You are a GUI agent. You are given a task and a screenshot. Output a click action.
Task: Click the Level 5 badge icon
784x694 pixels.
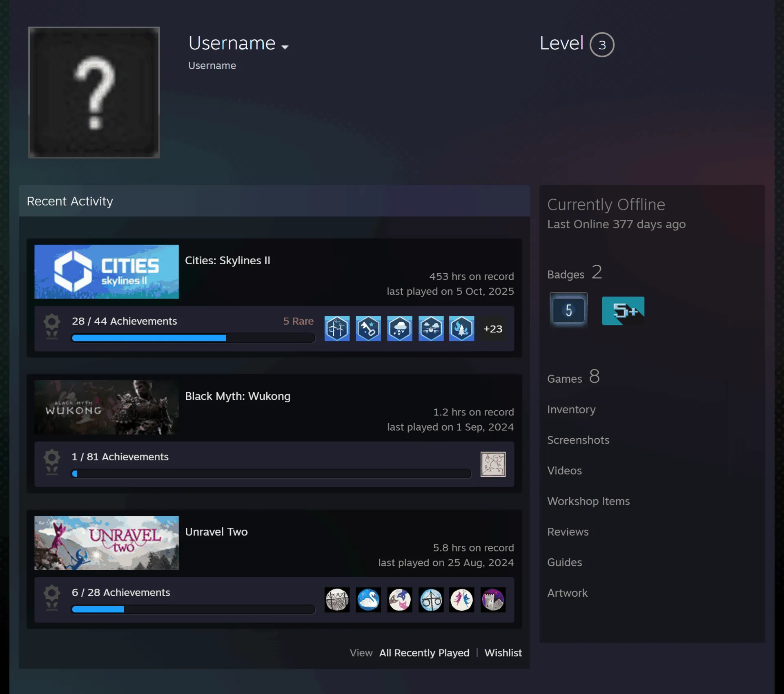point(568,310)
